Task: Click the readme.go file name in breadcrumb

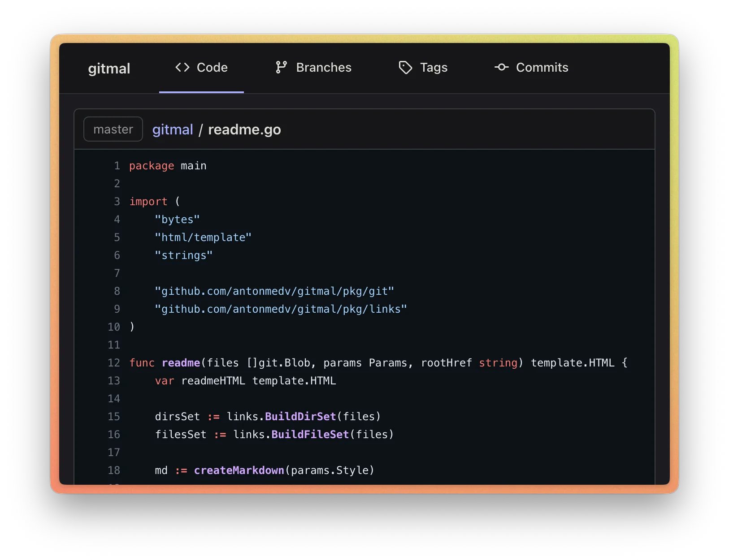Action: (x=244, y=129)
